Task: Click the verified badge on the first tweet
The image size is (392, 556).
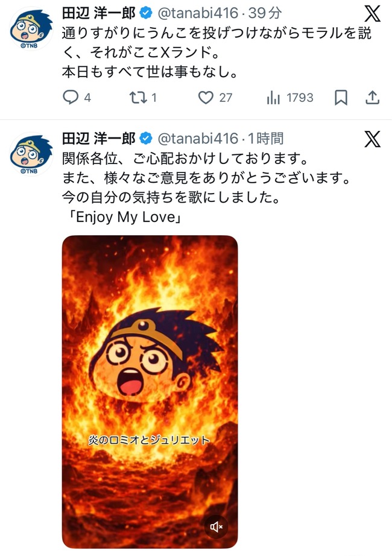Action: pyautogui.click(x=146, y=13)
